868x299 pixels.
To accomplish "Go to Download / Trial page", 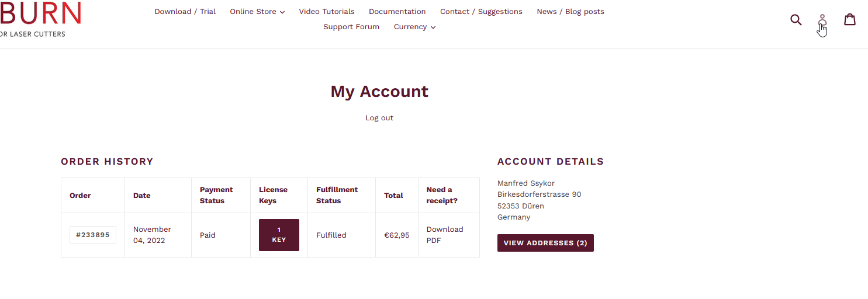I will (185, 12).
